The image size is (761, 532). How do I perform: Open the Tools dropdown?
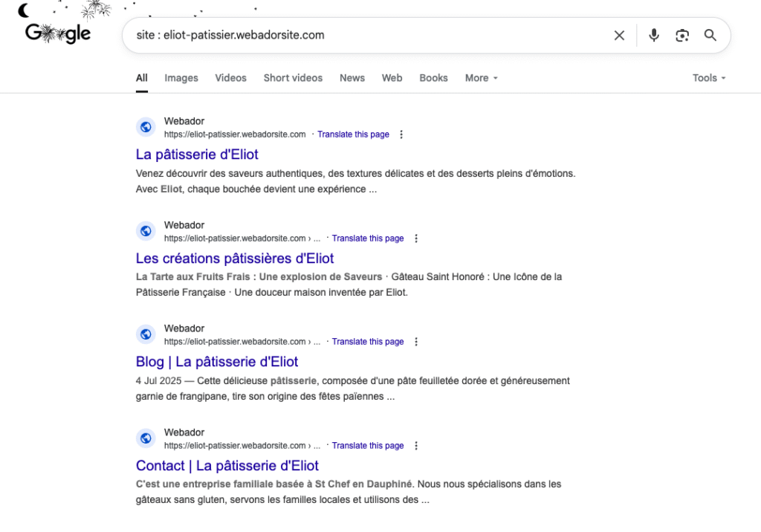[x=708, y=78]
